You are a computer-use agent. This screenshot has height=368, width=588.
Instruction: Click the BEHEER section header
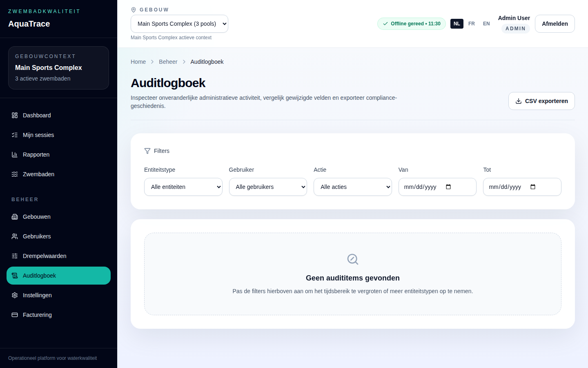[25, 200]
